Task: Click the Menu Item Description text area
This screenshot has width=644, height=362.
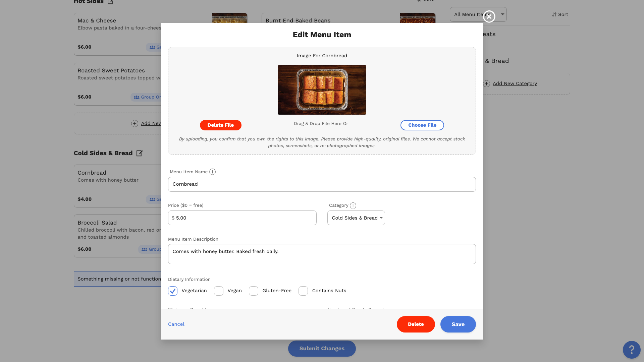Action: (x=322, y=254)
